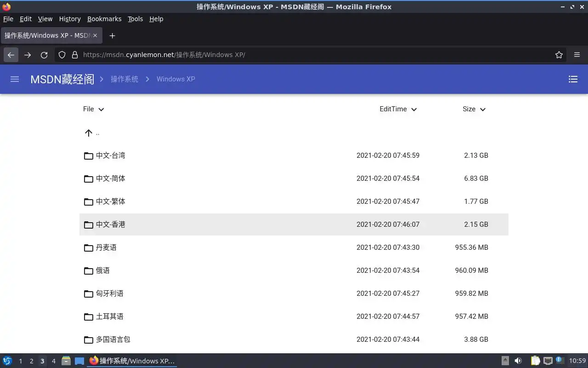Click the clipboard manager tray icon
Screen dimensions: 588x368
pos(536,361)
